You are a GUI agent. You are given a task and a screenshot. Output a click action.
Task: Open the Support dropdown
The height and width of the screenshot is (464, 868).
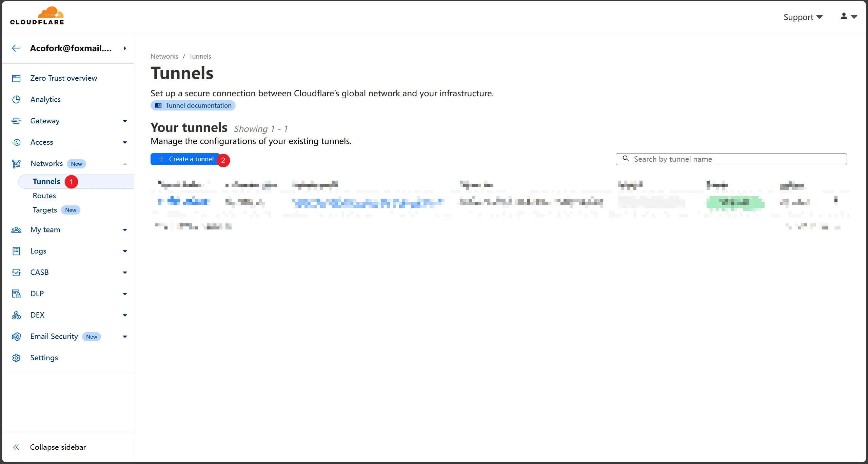(x=803, y=17)
